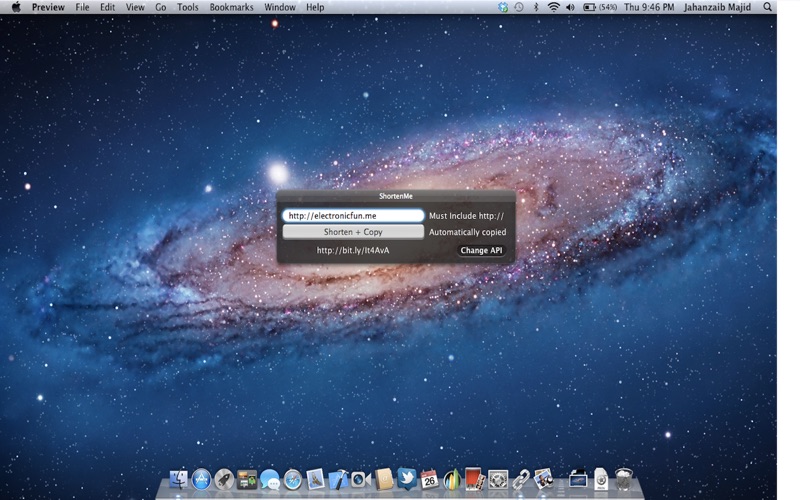Open Dropbox menu bar icon

(x=503, y=7)
